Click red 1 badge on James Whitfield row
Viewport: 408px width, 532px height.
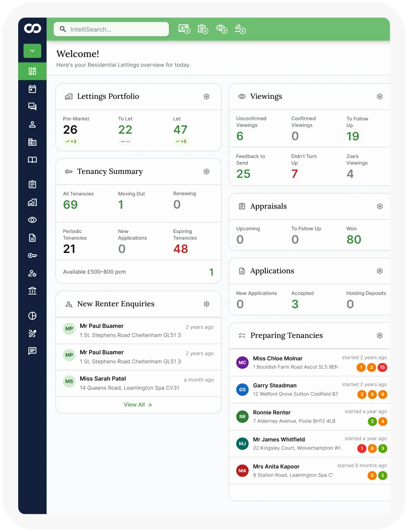pyautogui.click(x=361, y=449)
